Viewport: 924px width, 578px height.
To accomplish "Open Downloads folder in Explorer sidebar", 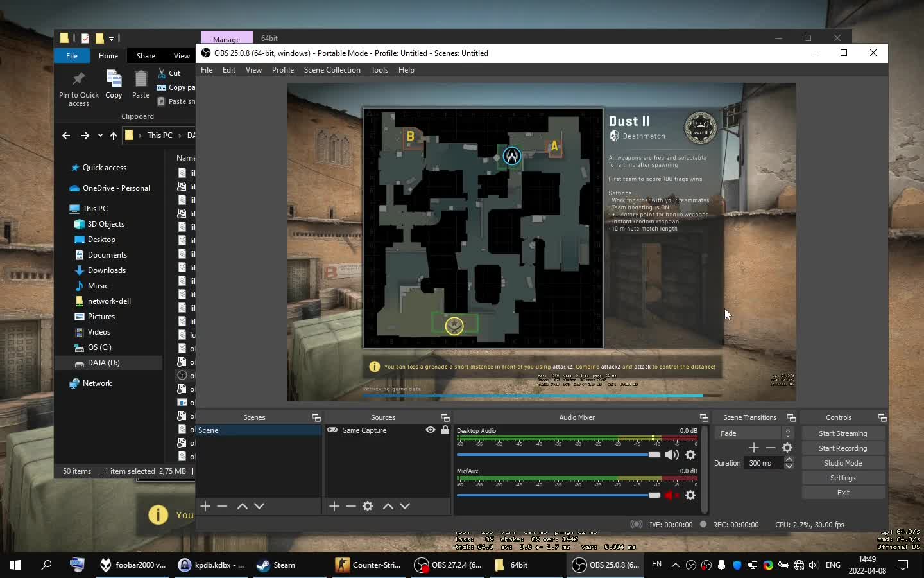I will pyautogui.click(x=107, y=270).
